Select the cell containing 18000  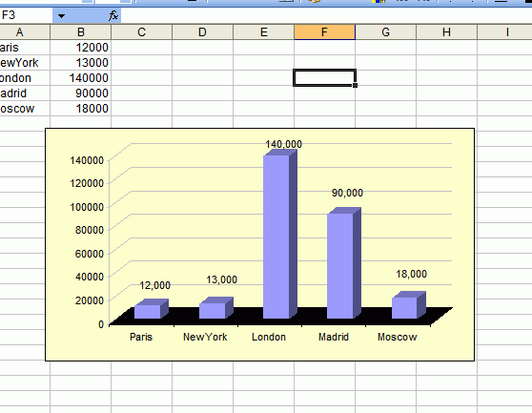point(80,108)
